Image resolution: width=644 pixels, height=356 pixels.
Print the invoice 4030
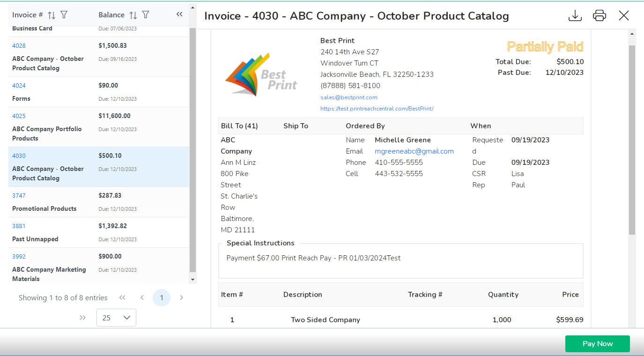pos(600,15)
